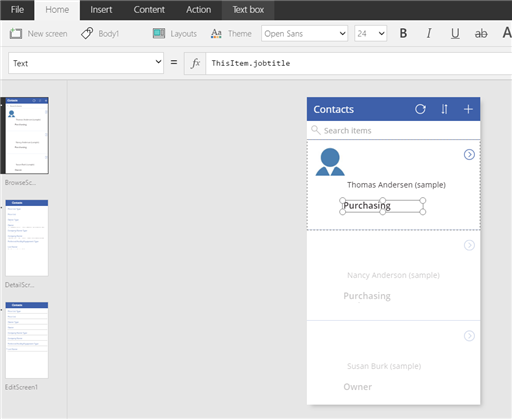The image size is (512, 419).
Task: Open the Layouts button
Action: tap(175, 34)
